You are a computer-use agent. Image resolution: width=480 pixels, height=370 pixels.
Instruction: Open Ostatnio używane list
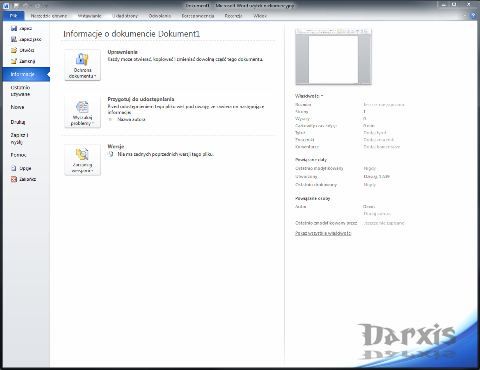click(x=20, y=91)
